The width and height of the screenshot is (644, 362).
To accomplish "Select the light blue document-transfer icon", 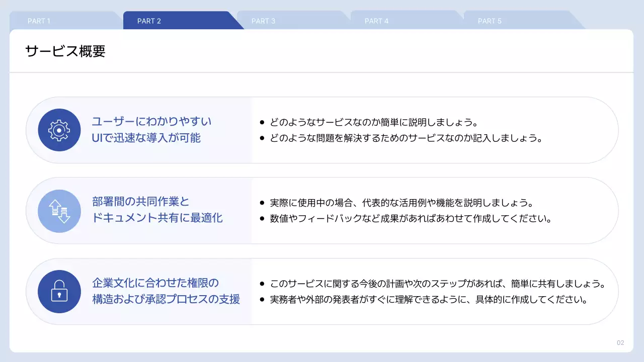I will [x=59, y=211].
